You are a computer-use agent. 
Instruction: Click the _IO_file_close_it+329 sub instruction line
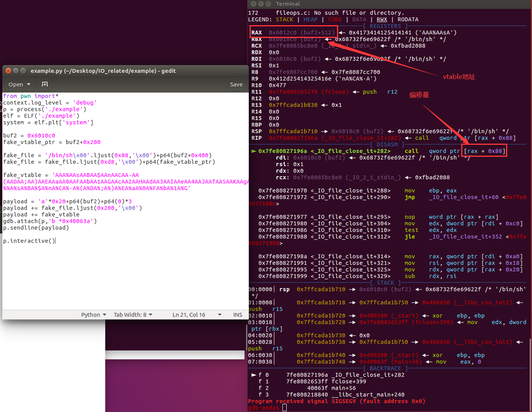[x=358, y=276]
